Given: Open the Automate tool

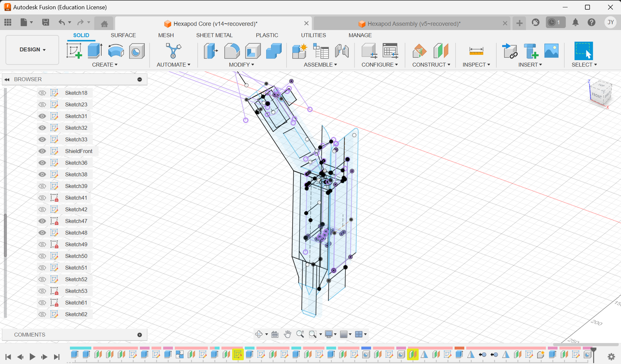Looking at the screenshot, I should pos(173,50).
